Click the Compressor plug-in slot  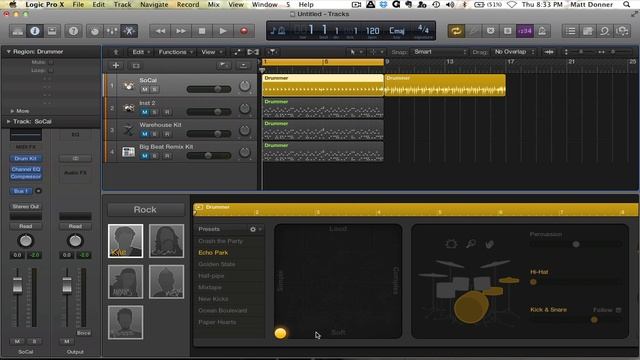point(25,176)
